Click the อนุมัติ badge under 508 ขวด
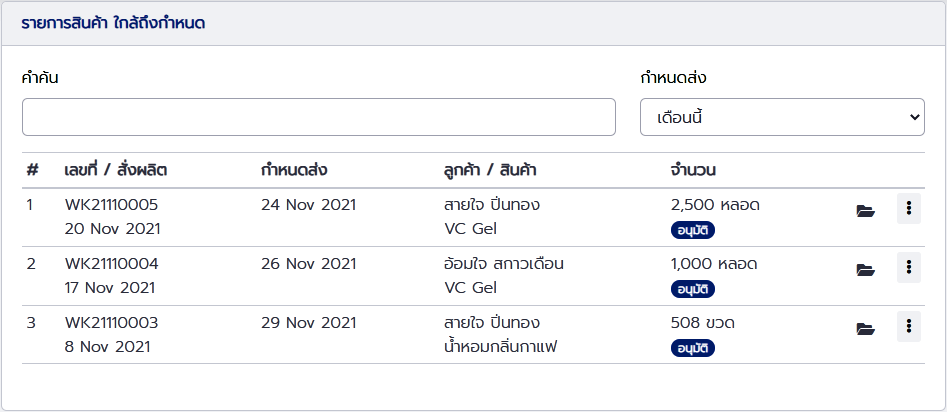947x412 pixels. pos(693,348)
